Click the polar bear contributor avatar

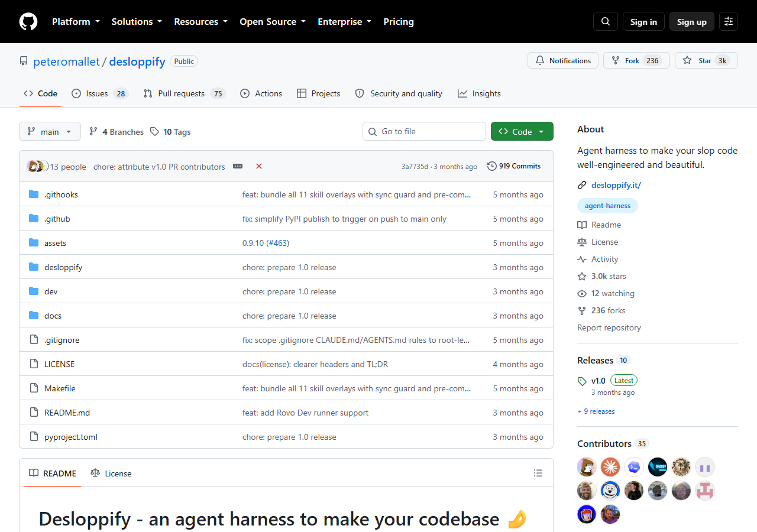point(610,491)
